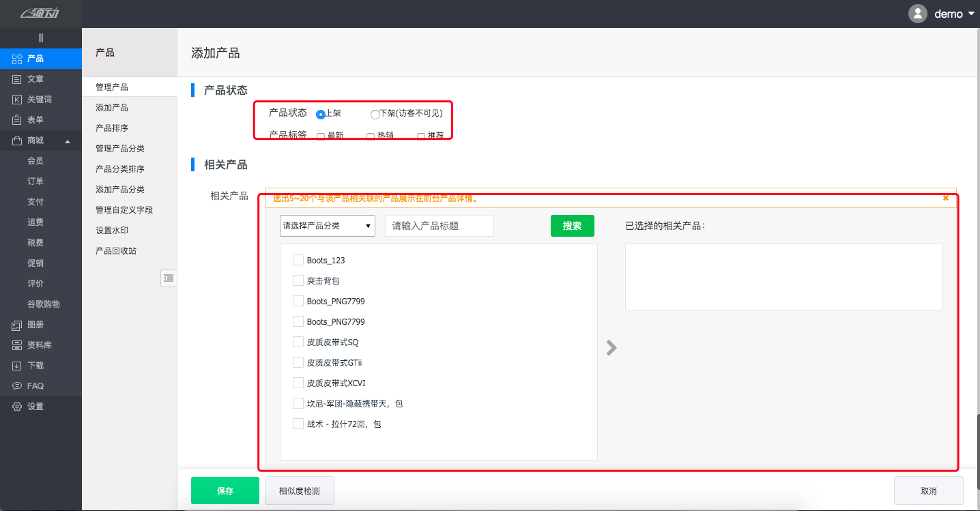This screenshot has height=511, width=980.
Task: Check the Boots_123 product checkbox
Action: (x=298, y=260)
